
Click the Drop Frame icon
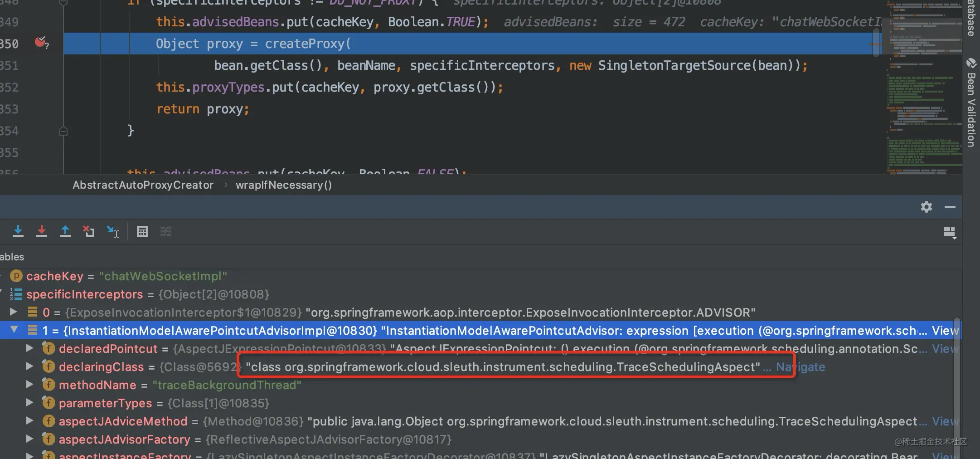(x=89, y=231)
